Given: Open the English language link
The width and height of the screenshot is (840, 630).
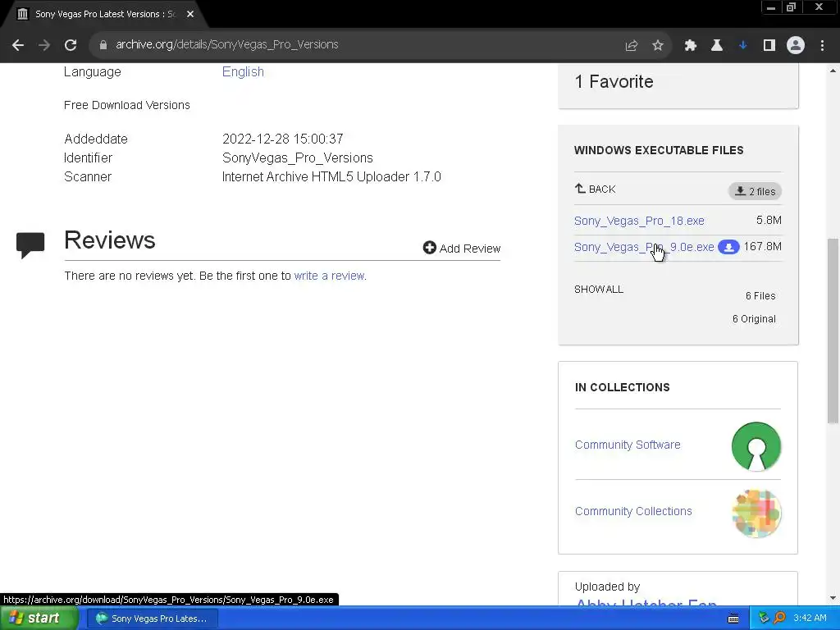Looking at the screenshot, I should (x=243, y=72).
